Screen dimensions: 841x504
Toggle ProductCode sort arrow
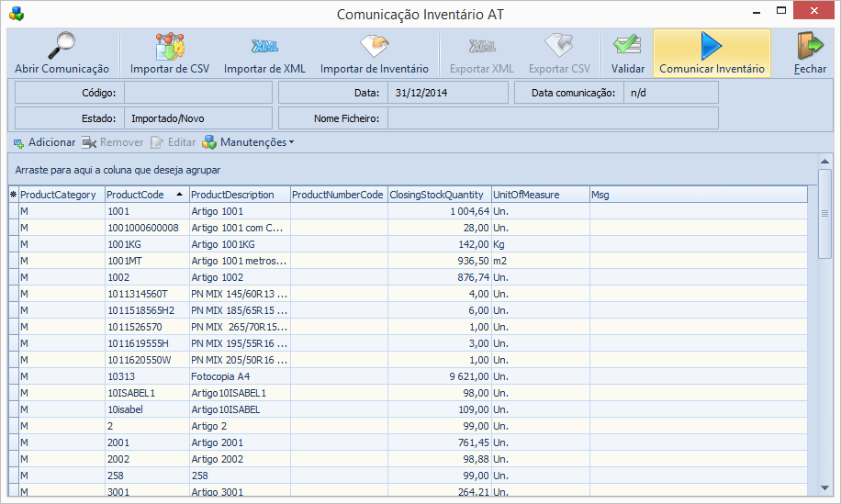[179, 194]
